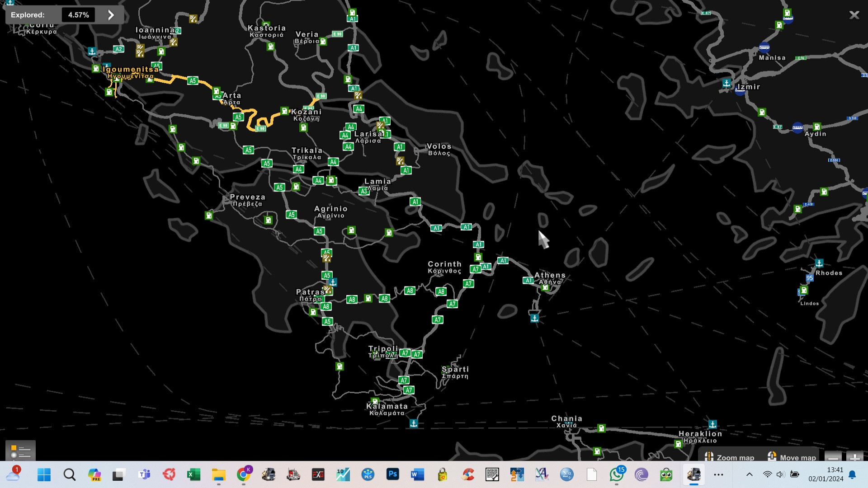Click the gas station icon at Kozani

284,111
